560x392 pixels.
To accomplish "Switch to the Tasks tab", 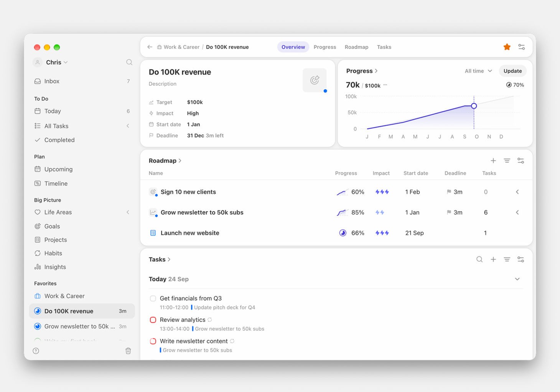I will [x=384, y=47].
